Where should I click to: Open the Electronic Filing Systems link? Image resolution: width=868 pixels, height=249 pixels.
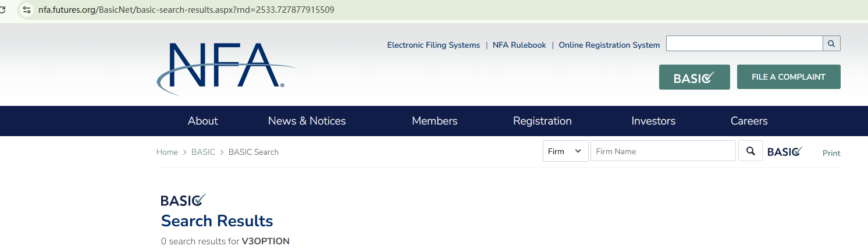(433, 45)
